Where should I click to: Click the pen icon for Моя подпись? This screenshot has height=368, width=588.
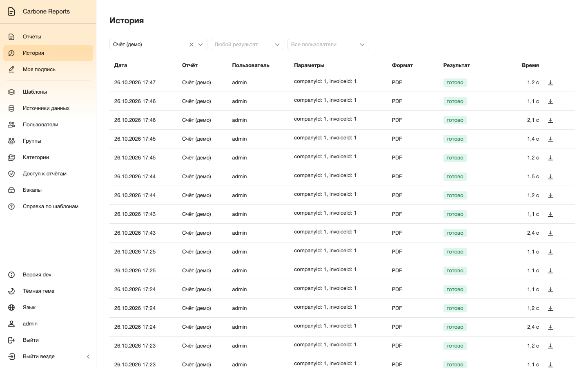[x=11, y=70]
